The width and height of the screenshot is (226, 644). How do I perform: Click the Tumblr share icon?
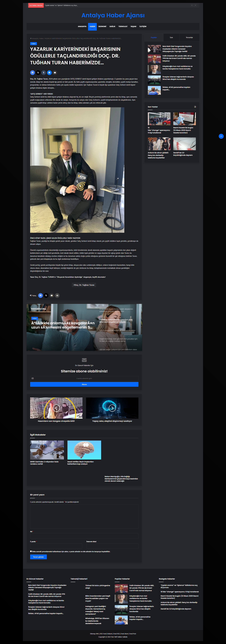[44, 73]
